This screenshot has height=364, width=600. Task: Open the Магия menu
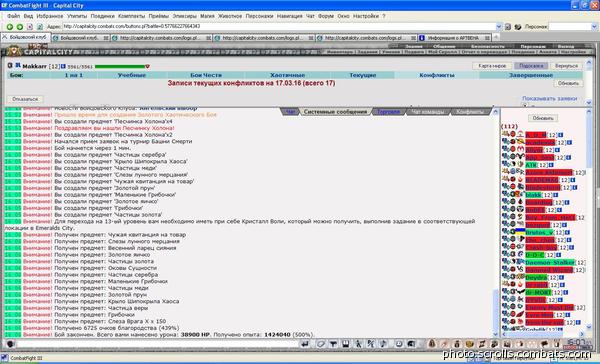(207, 16)
